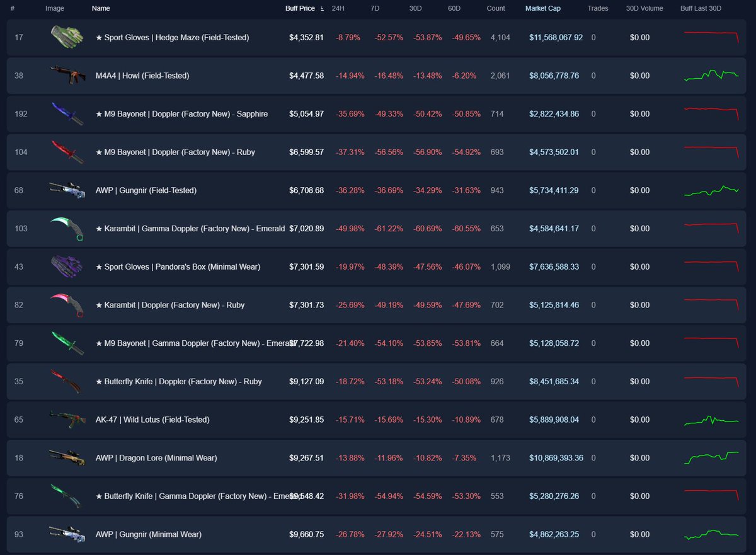
Task: Click price $4,352.81
Action: (x=306, y=38)
